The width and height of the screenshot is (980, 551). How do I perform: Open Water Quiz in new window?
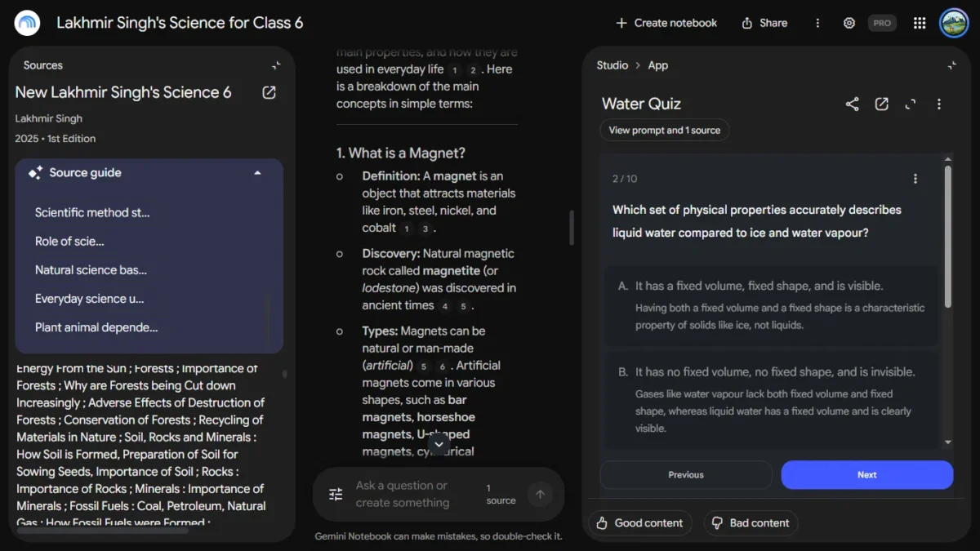881,104
